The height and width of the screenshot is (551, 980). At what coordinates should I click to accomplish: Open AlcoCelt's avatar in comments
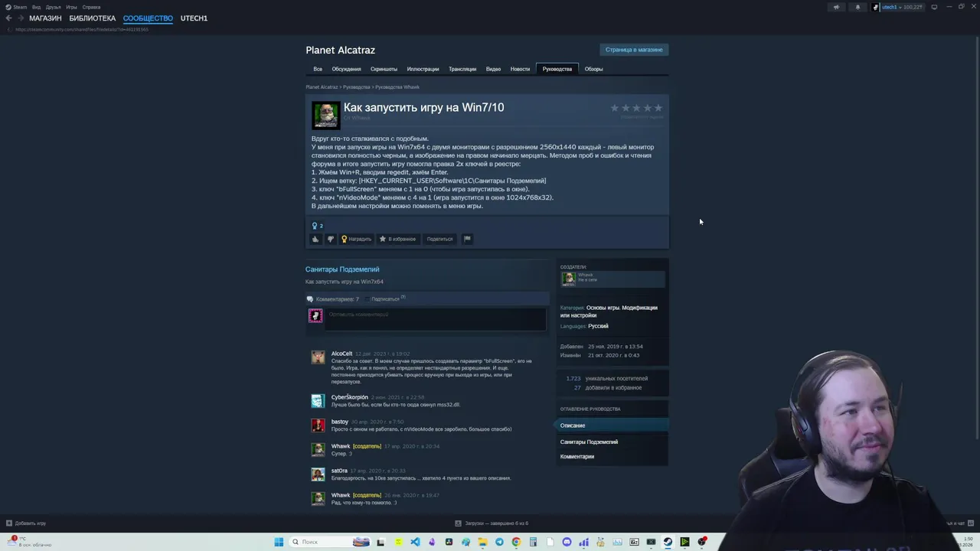(318, 357)
